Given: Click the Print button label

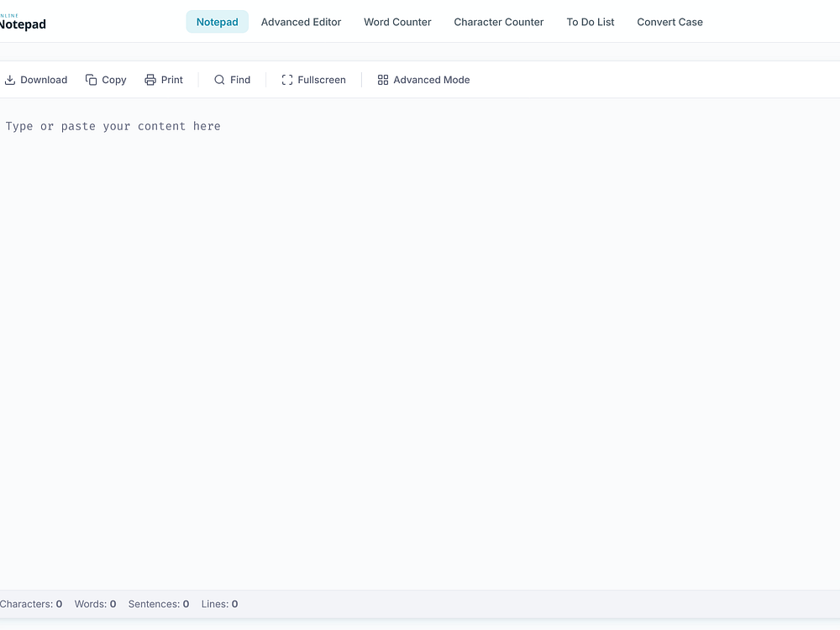Looking at the screenshot, I should 172,80.
